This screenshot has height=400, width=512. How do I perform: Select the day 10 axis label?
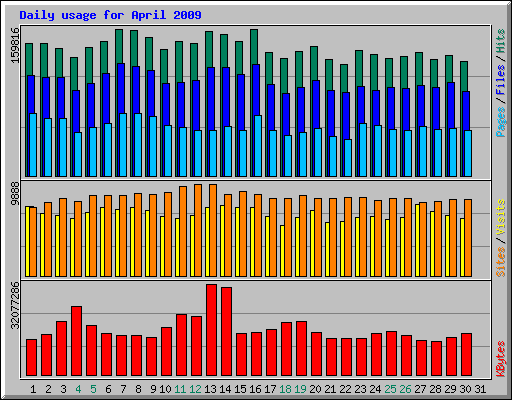click(165, 389)
